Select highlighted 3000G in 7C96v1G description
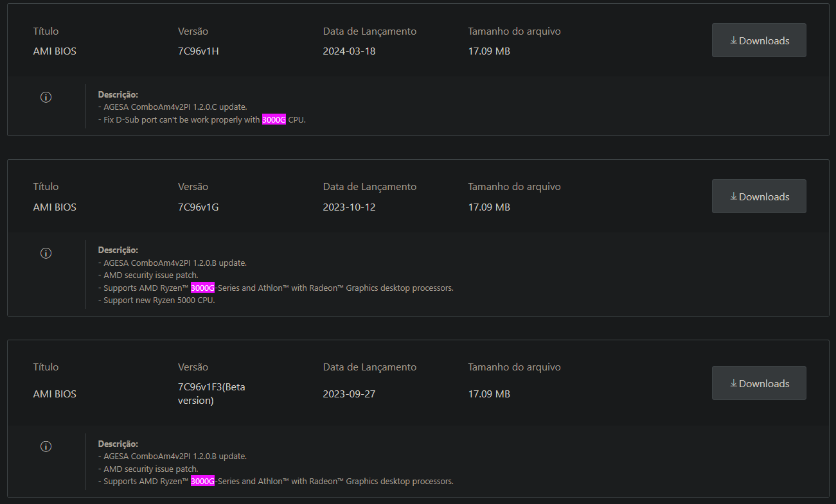 point(202,288)
